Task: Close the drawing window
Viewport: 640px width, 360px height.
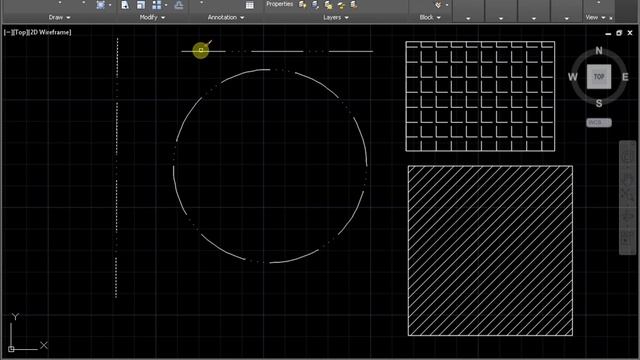Action: click(630, 33)
